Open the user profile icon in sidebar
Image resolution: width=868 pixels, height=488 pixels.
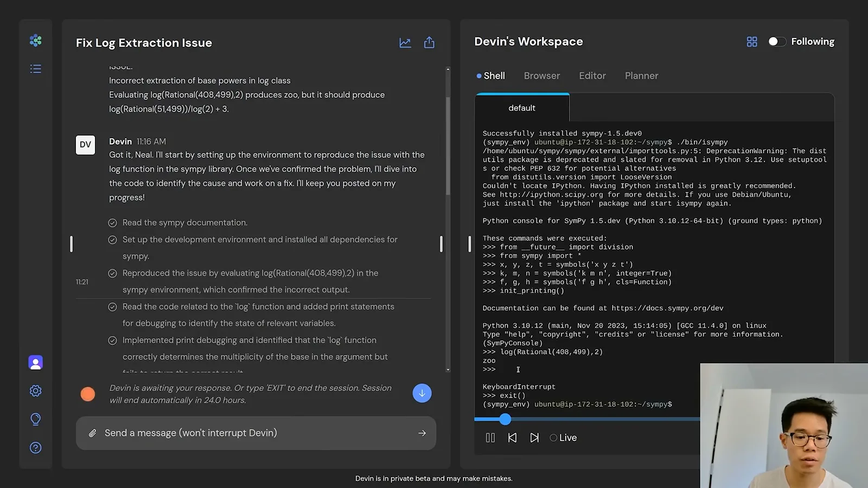point(36,363)
